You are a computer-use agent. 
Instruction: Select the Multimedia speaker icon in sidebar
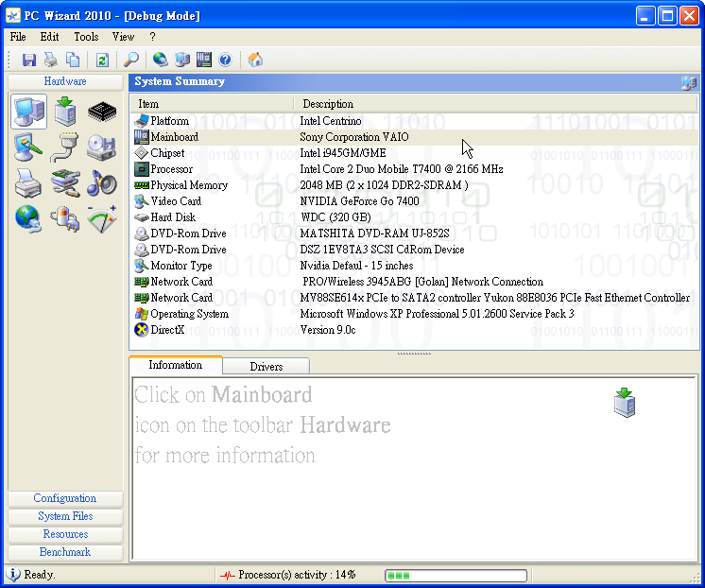[102, 183]
